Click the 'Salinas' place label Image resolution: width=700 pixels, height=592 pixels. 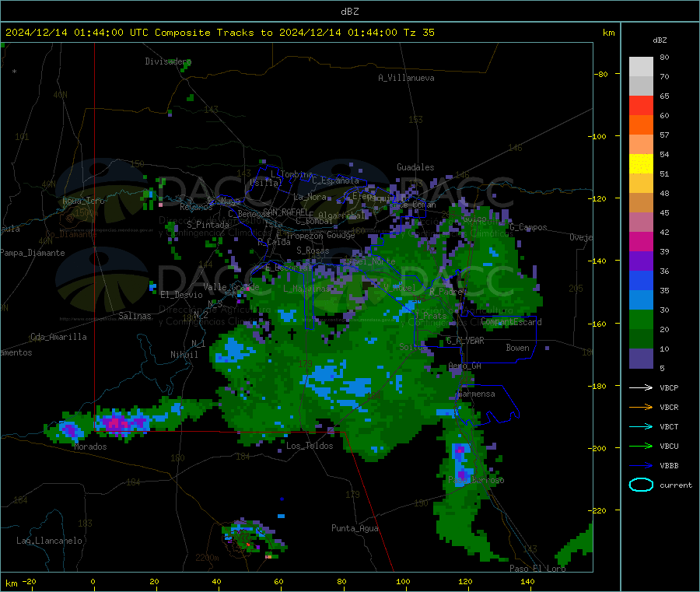coord(135,316)
